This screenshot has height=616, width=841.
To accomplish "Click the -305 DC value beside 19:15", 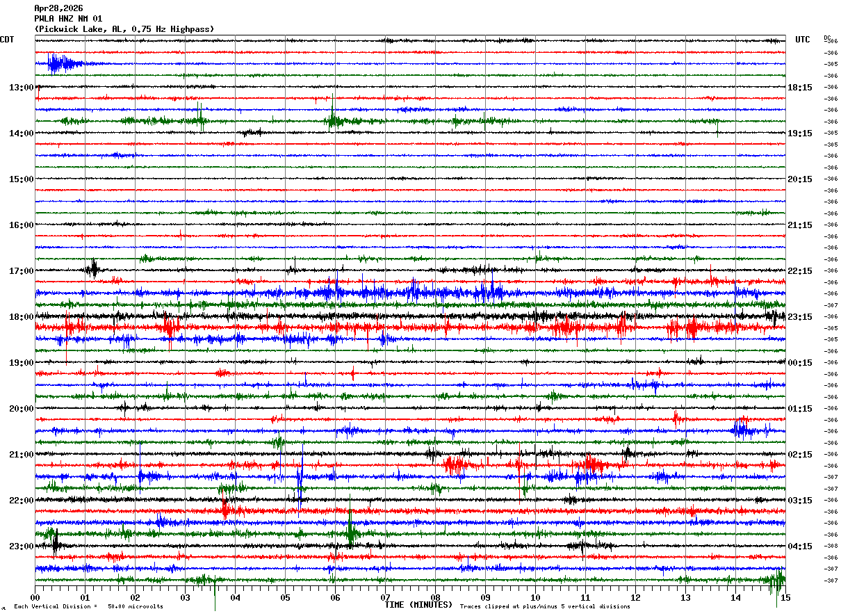I will point(830,133).
